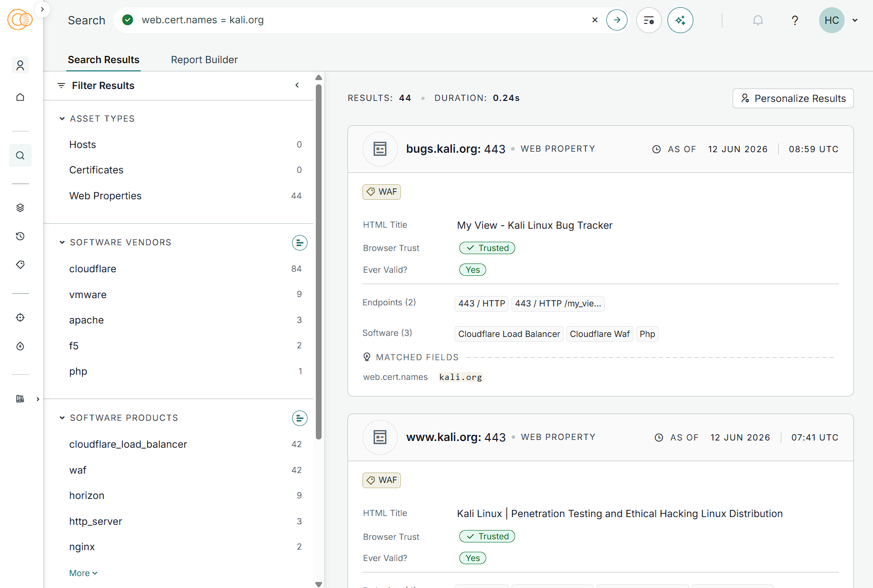Open Software Vendors report chart icon
The width and height of the screenshot is (873, 588).
tap(299, 242)
